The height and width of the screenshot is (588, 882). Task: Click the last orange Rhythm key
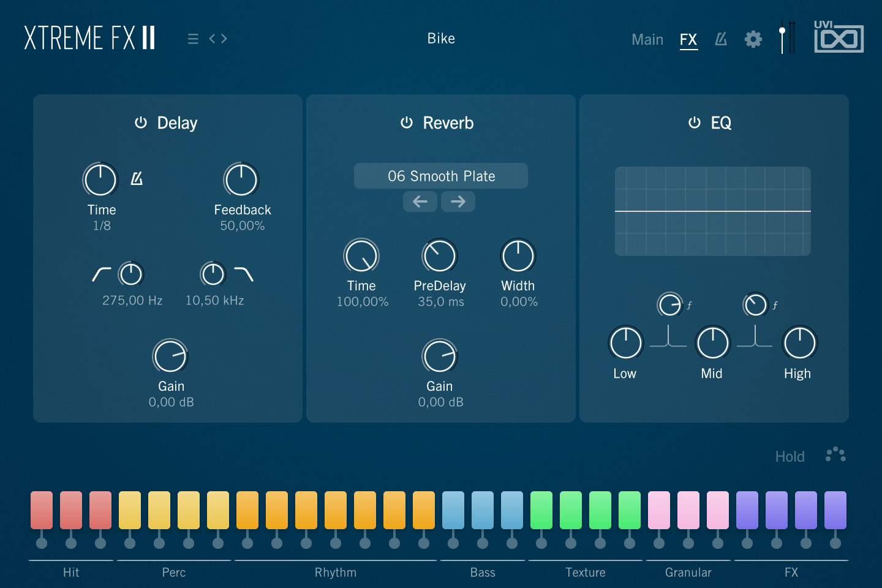[424, 510]
